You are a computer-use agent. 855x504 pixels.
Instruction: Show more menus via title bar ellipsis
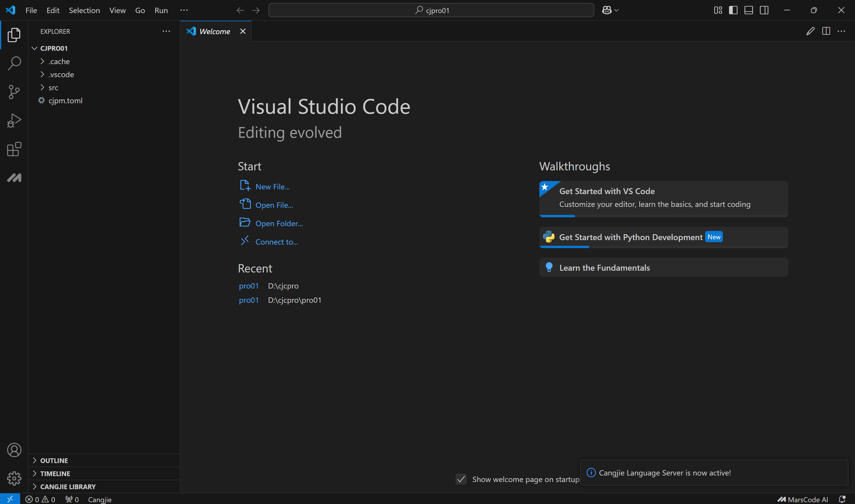pos(184,10)
